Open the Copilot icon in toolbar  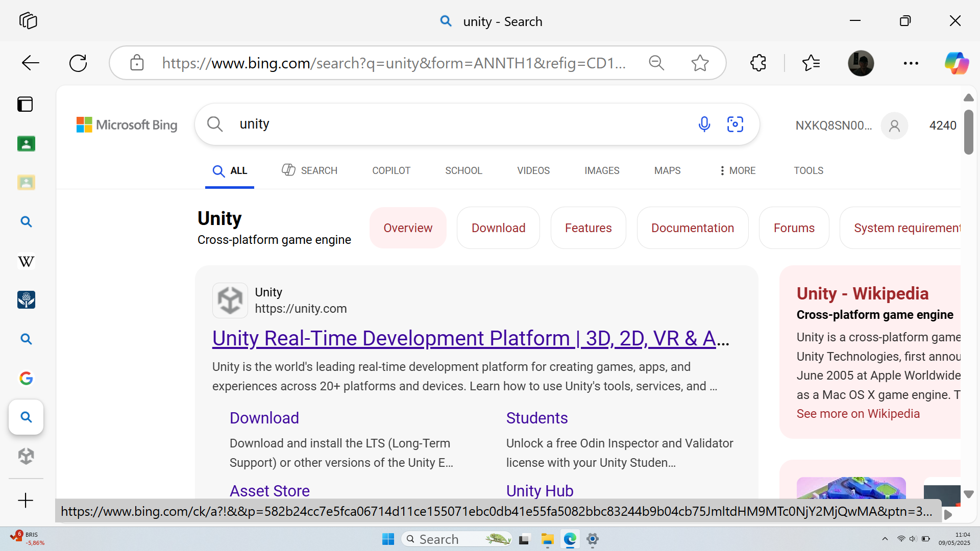click(x=956, y=63)
